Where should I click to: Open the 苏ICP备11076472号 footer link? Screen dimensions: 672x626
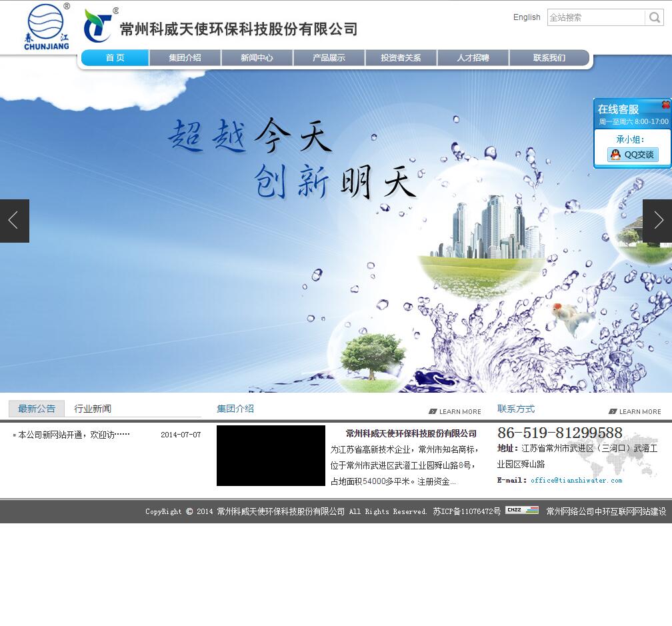click(x=467, y=511)
